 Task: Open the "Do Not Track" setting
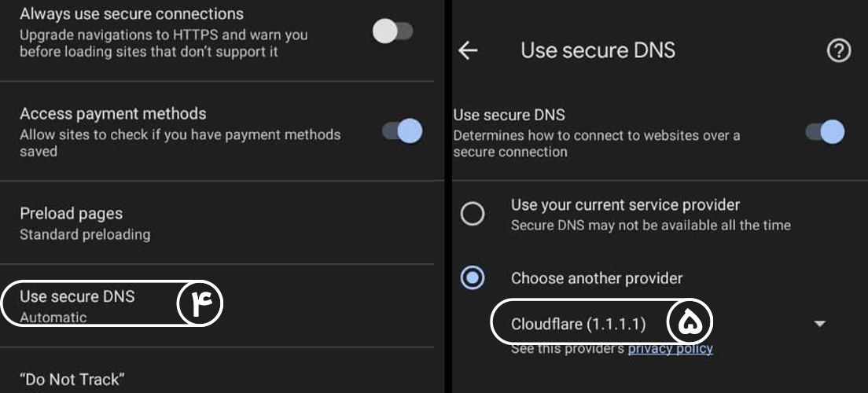coord(72,379)
